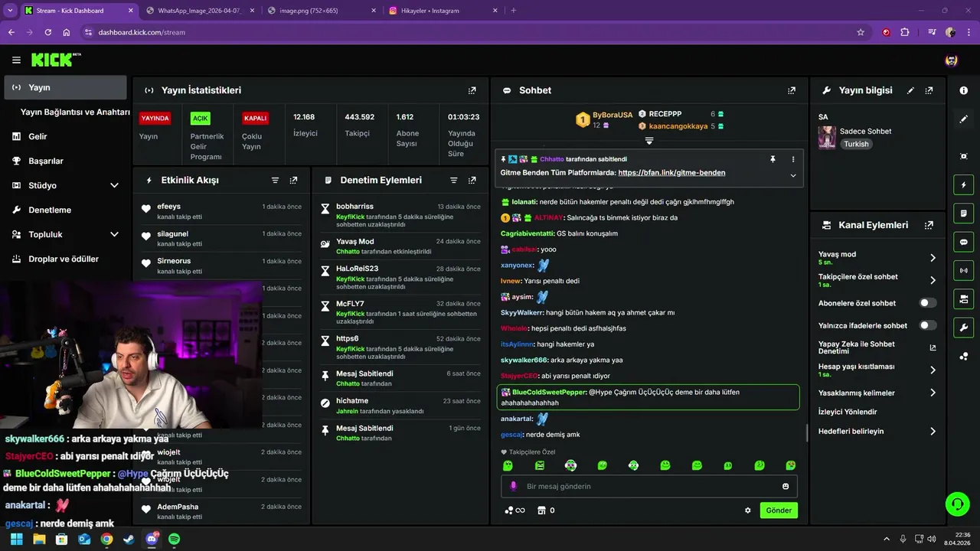The image size is (980, 551).
Task: Open Takipçilere özel sohbet settings arrow
Action: [933, 280]
